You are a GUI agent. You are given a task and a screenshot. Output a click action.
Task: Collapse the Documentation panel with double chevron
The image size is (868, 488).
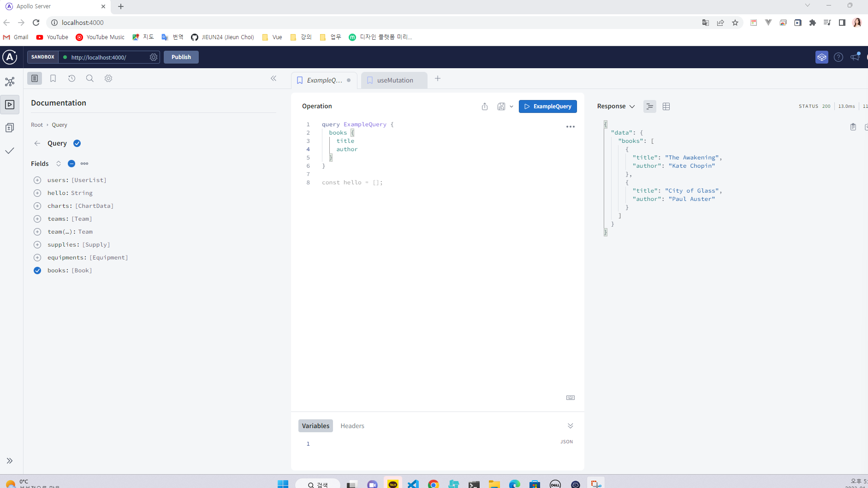pos(274,78)
